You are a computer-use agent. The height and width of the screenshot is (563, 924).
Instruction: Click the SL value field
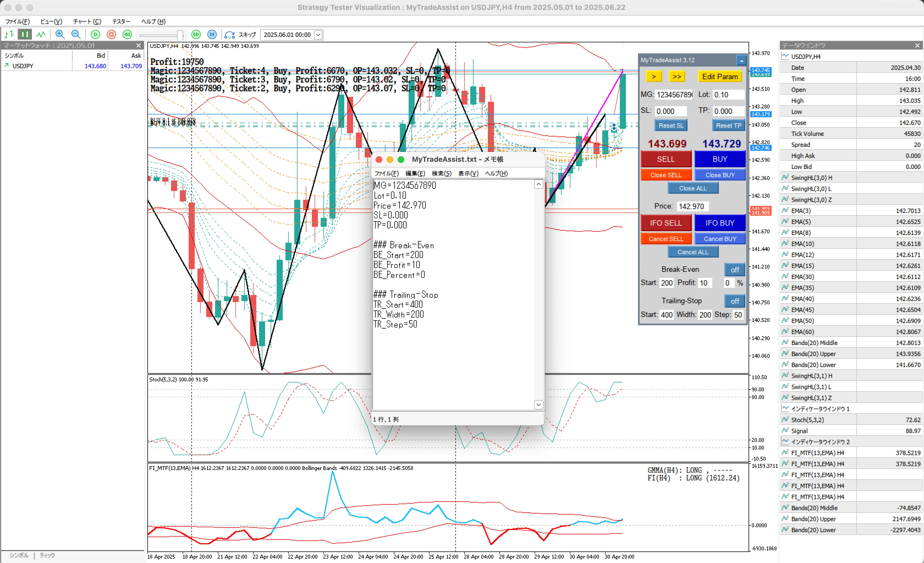tap(671, 111)
